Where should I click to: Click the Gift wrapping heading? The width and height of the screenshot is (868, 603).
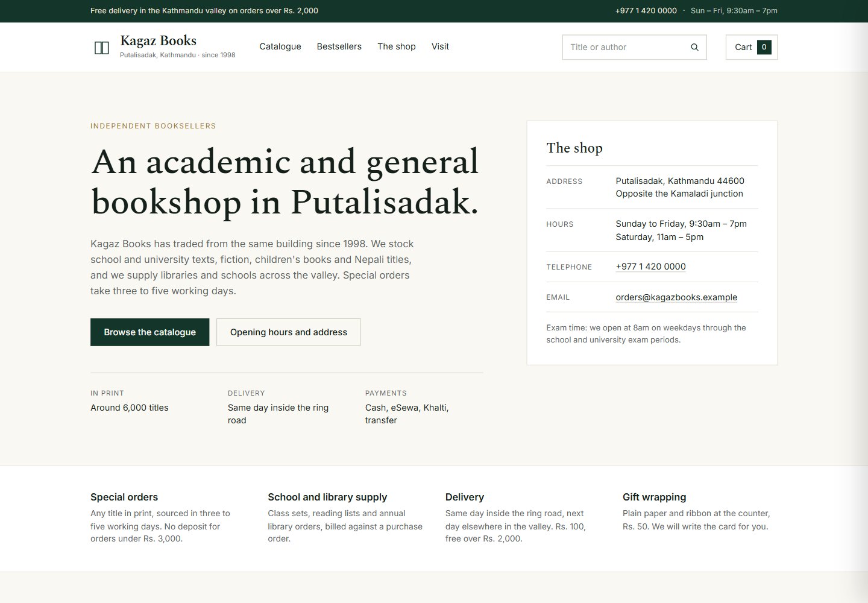click(x=654, y=497)
